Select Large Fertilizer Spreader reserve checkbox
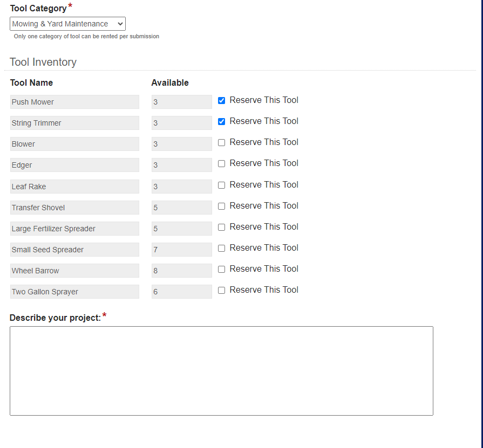 tap(221, 227)
